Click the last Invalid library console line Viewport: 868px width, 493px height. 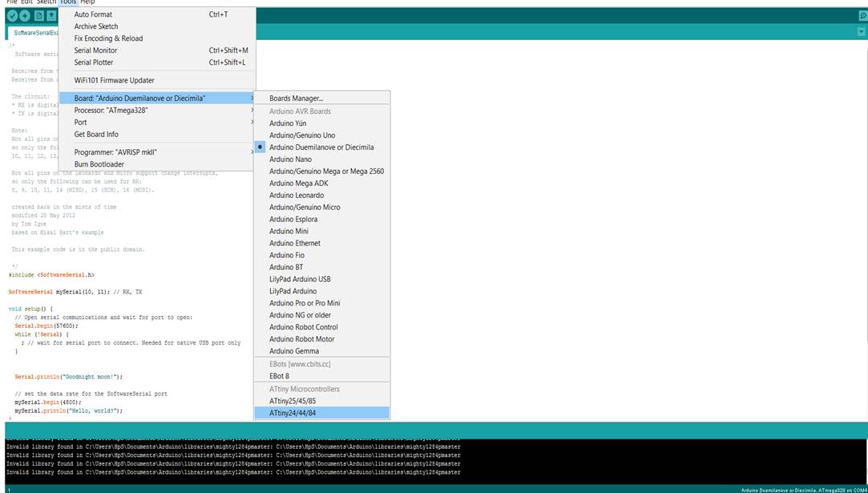click(x=233, y=472)
